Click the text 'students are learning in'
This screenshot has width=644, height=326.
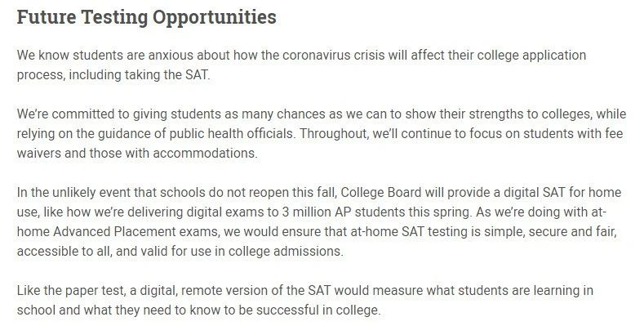526,291
